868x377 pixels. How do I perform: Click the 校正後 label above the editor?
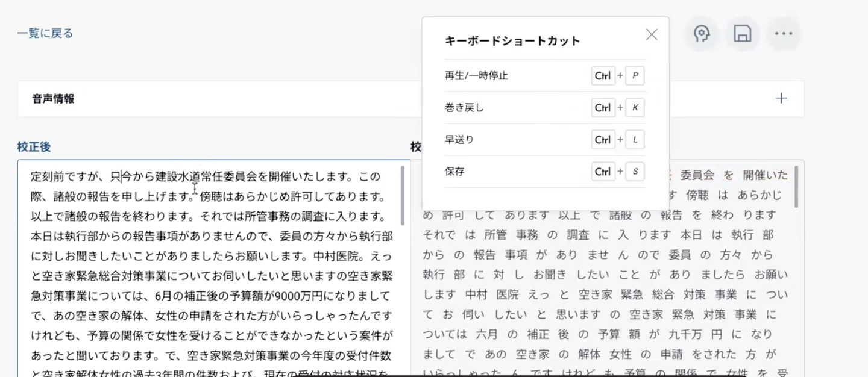click(34, 146)
